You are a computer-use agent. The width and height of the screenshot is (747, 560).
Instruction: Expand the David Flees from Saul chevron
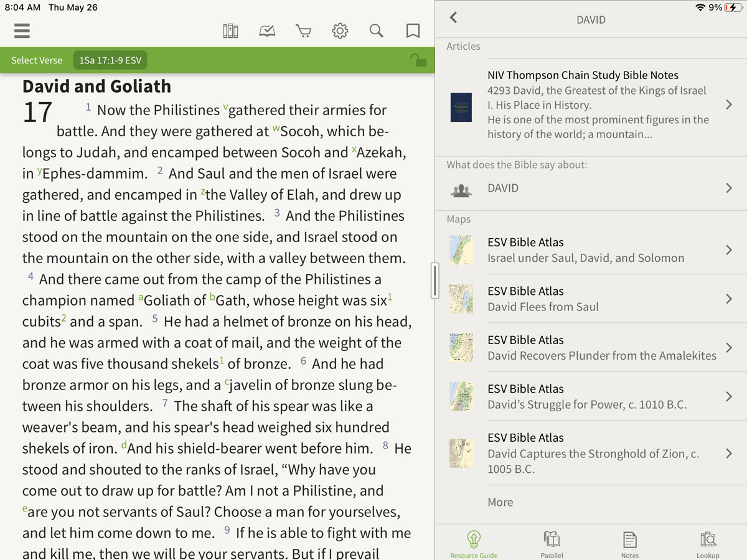729,299
